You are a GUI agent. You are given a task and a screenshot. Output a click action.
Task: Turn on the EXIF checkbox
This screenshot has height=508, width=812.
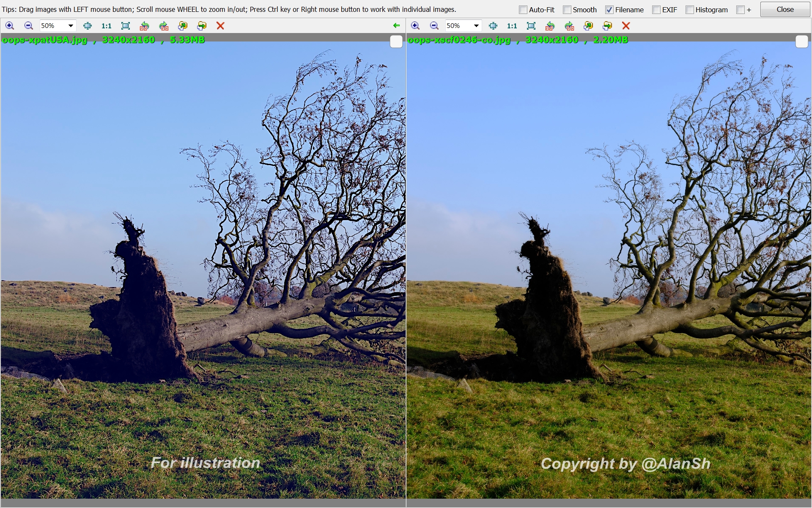[656, 10]
